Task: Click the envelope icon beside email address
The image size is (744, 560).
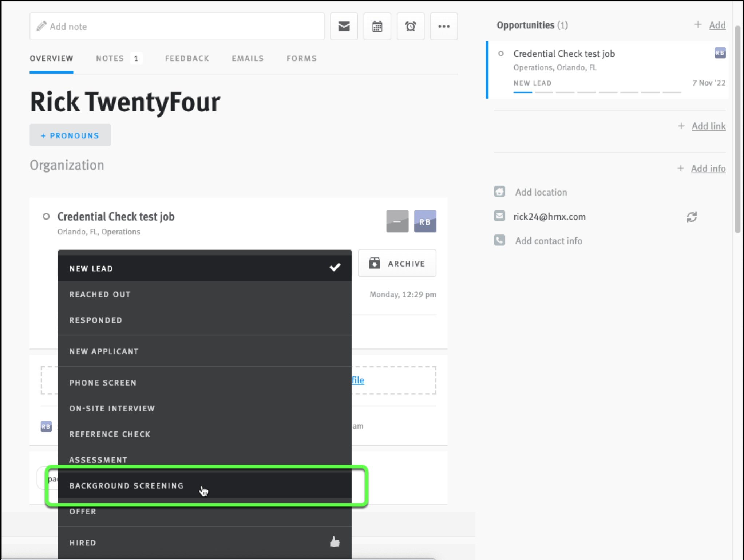Action: point(499,216)
